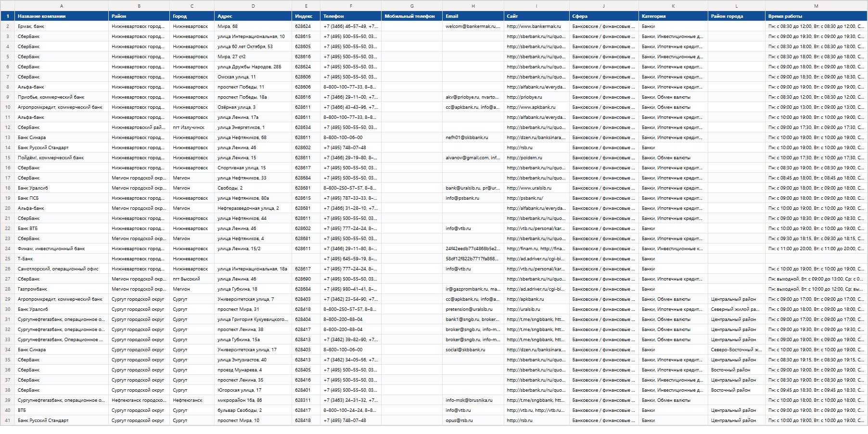Select the postal index cell 628401

306,390
